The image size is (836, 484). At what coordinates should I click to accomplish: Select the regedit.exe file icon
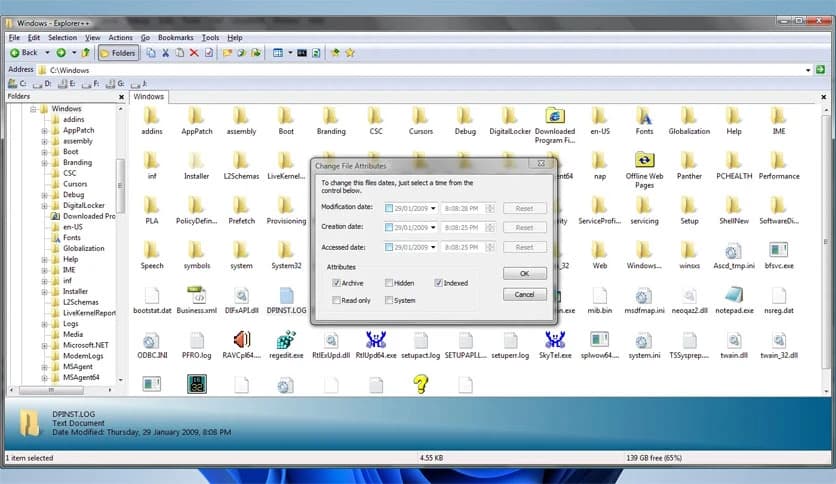pyautogui.click(x=286, y=339)
